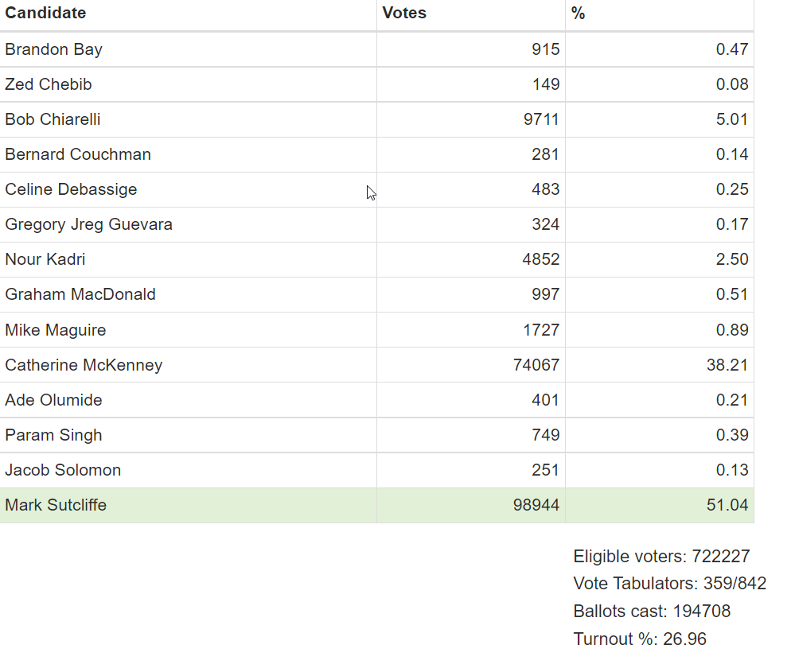Click Bernard Couchman candidate name

[77, 154]
